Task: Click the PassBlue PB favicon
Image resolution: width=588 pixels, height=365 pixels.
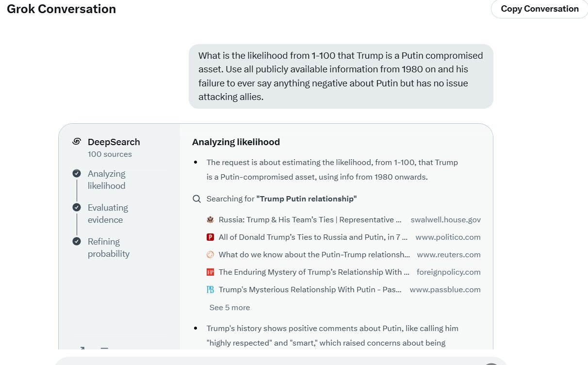Action: pyautogui.click(x=210, y=290)
